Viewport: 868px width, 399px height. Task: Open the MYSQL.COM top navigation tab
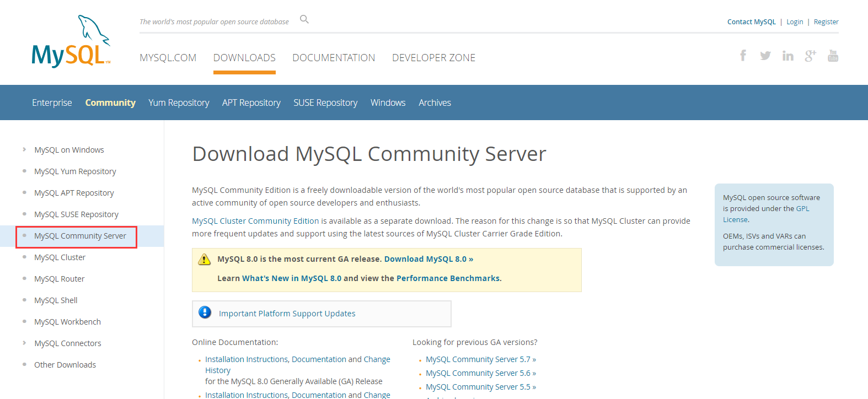point(168,58)
